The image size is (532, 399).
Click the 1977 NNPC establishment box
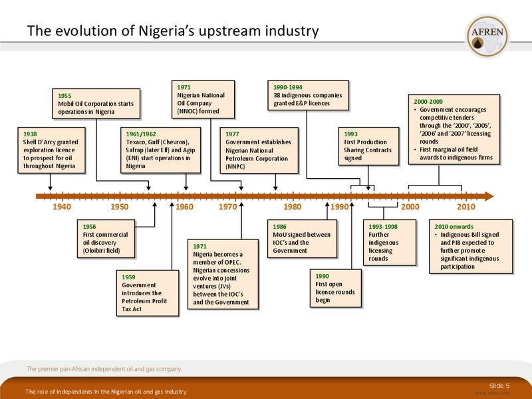click(x=259, y=150)
